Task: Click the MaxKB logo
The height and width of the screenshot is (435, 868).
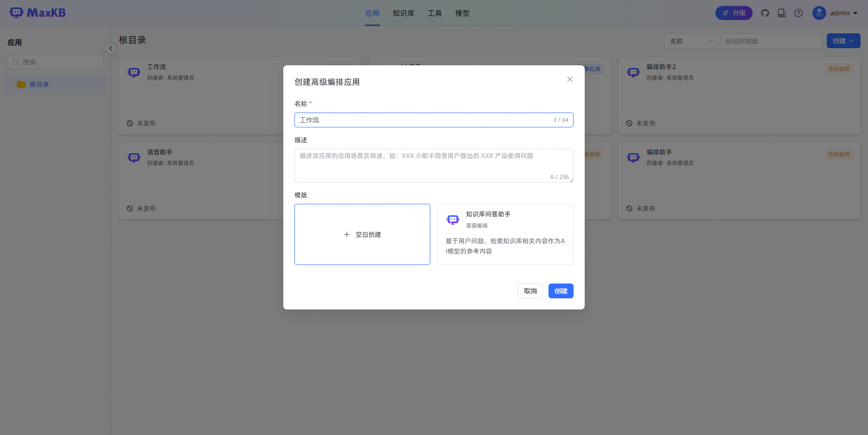Action: tap(38, 13)
